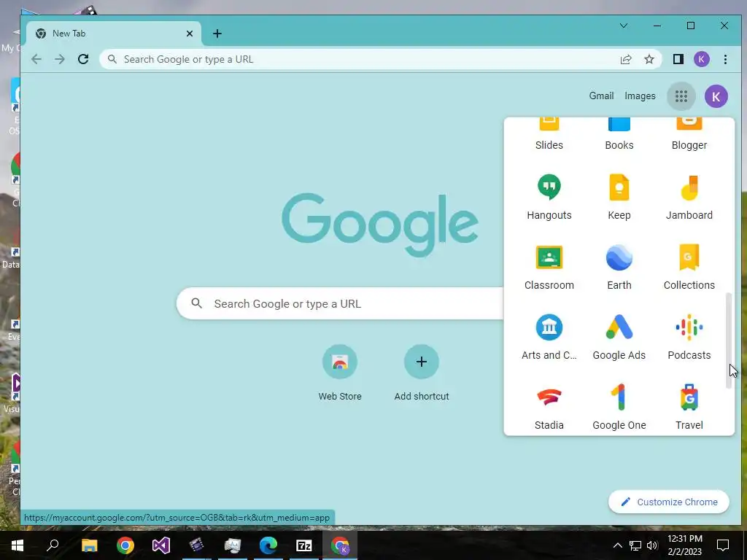Viewport: 747px width, 560px height.
Task: Open Hangouts from the apps panel
Action: [549, 197]
